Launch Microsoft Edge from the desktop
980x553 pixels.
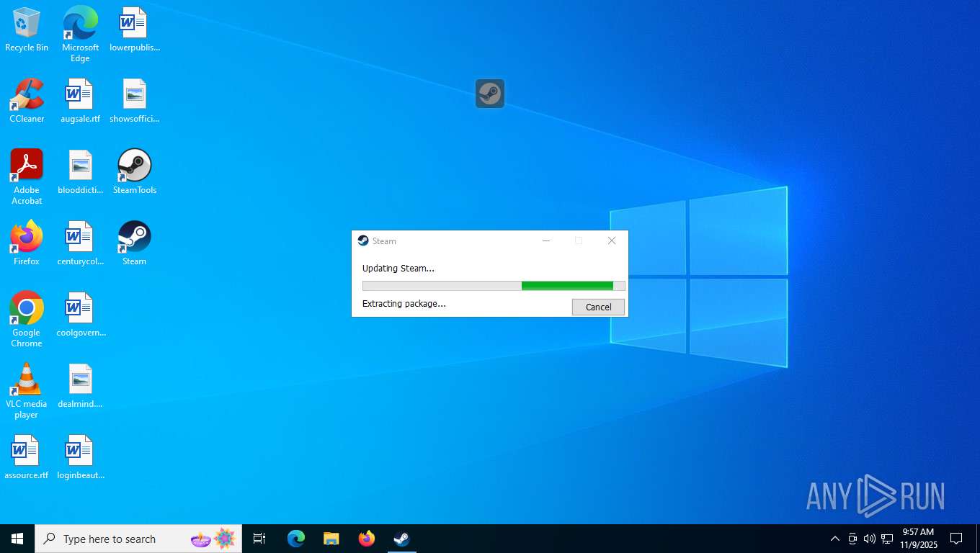pos(80,34)
